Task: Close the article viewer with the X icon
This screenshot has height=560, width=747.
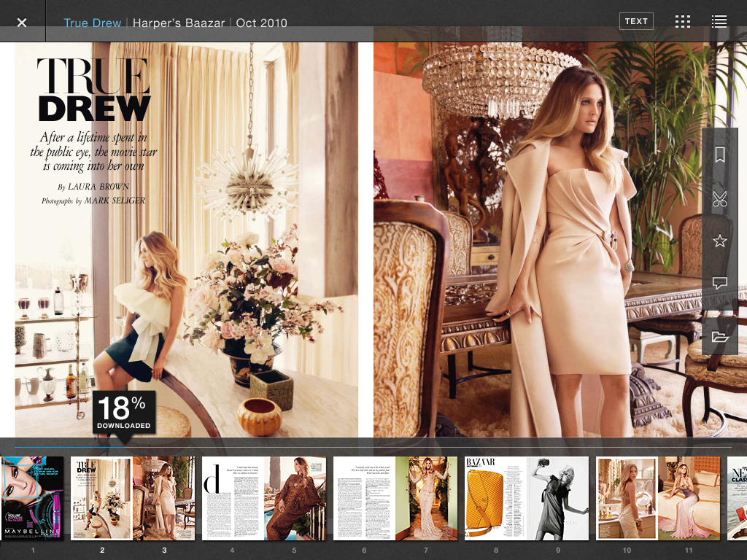Action: pos(21,23)
